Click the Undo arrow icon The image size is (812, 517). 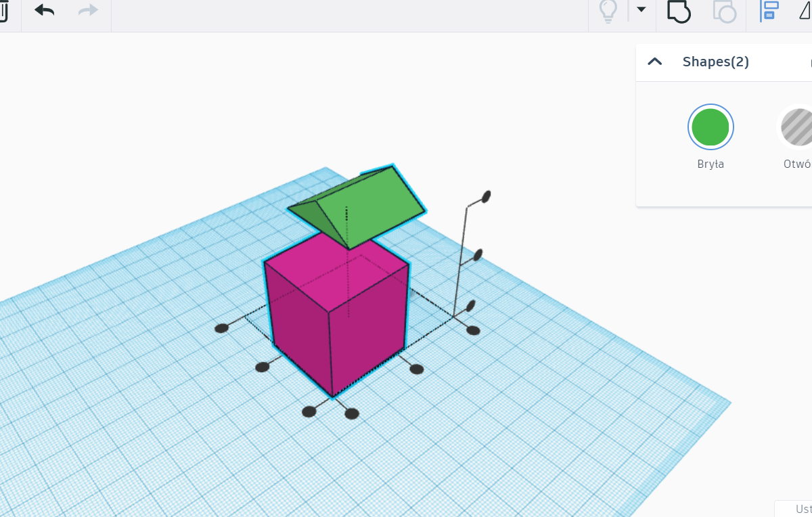pyautogui.click(x=45, y=10)
